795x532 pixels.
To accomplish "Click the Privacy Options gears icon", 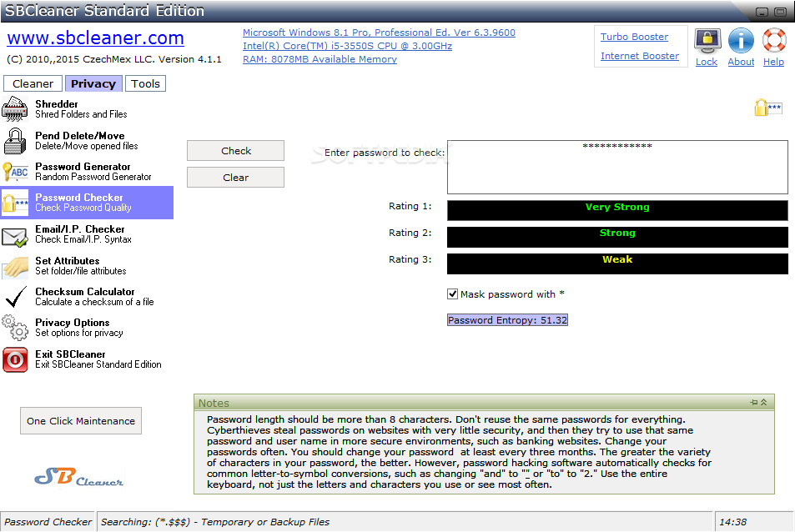I will 15,328.
